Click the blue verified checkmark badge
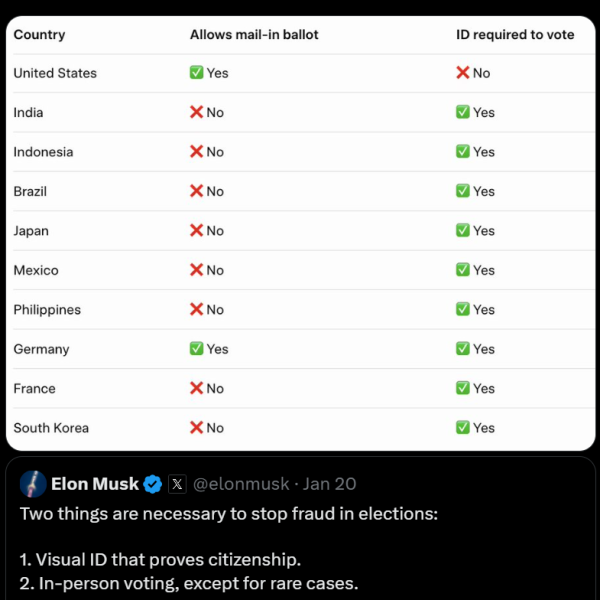Screen dimensions: 600x600 click(x=153, y=484)
